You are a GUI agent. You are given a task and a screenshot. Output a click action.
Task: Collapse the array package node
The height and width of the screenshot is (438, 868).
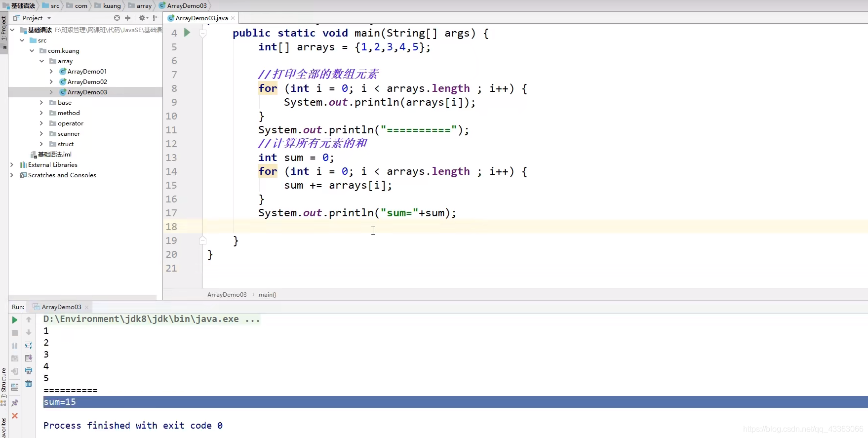tap(41, 61)
